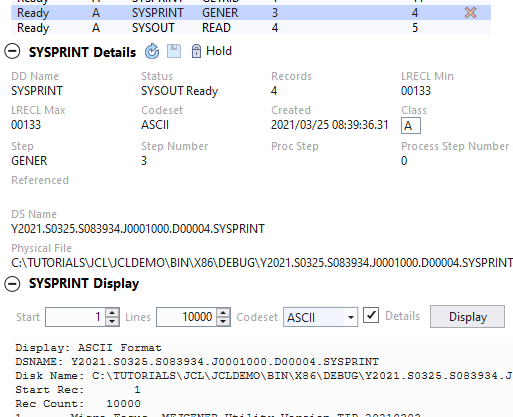The height and width of the screenshot is (417, 513).
Task: Select the SYSOUT READ spool row
Action: (x=251, y=28)
